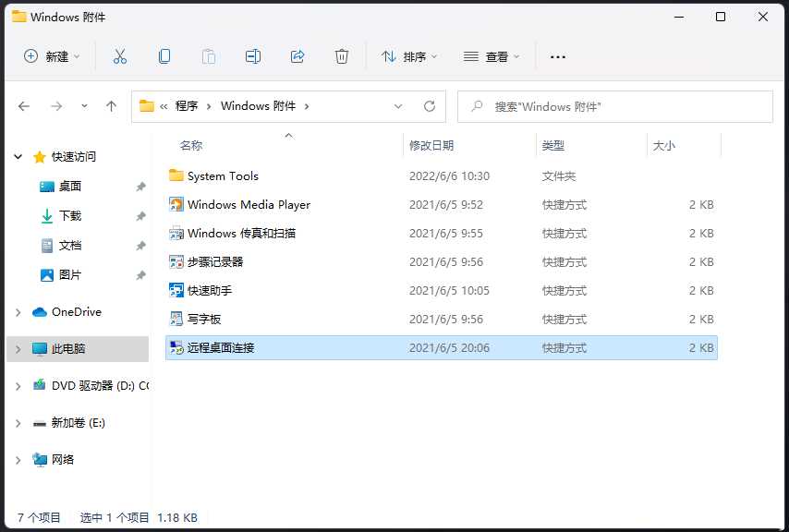Click the 快速访问 star label
Image resolution: width=789 pixels, height=532 pixels.
(74, 157)
